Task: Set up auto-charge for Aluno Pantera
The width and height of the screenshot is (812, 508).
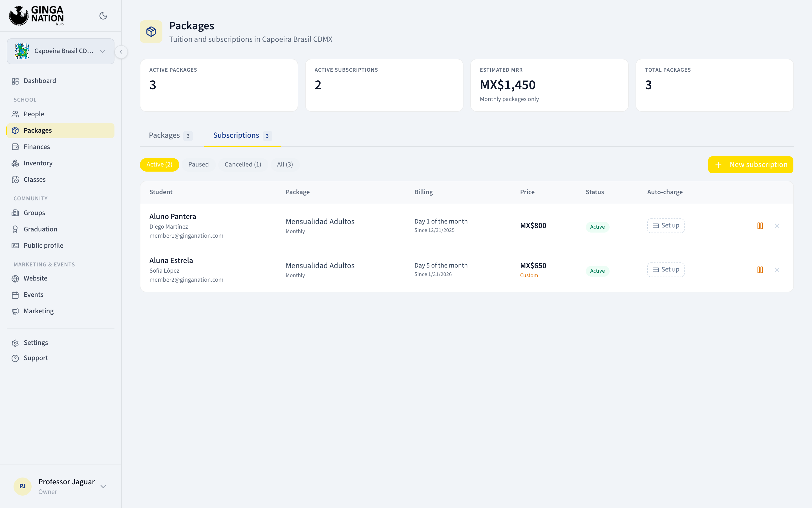Action: pyautogui.click(x=666, y=226)
